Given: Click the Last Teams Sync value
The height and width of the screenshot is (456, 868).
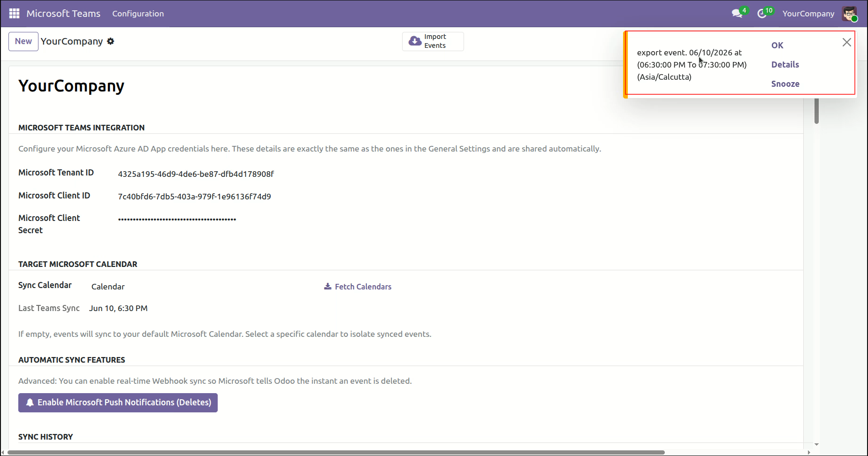Looking at the screenshot, I should click(118, 308).
